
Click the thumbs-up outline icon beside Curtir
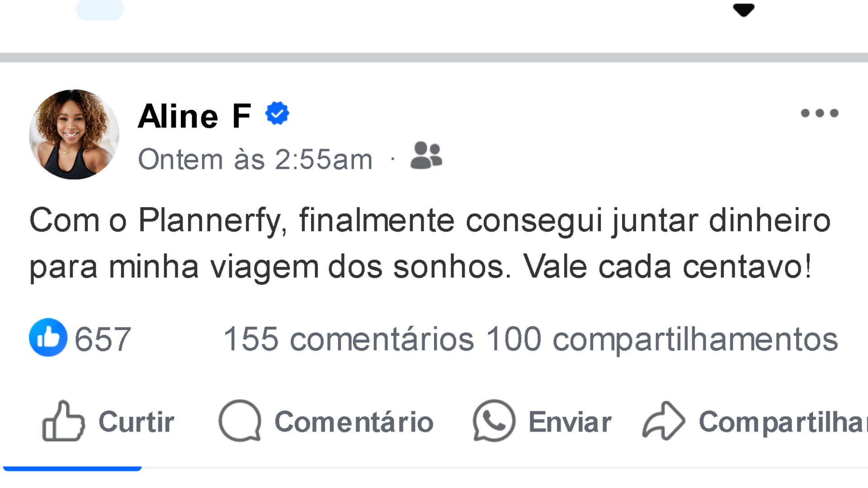coord(63,421)
